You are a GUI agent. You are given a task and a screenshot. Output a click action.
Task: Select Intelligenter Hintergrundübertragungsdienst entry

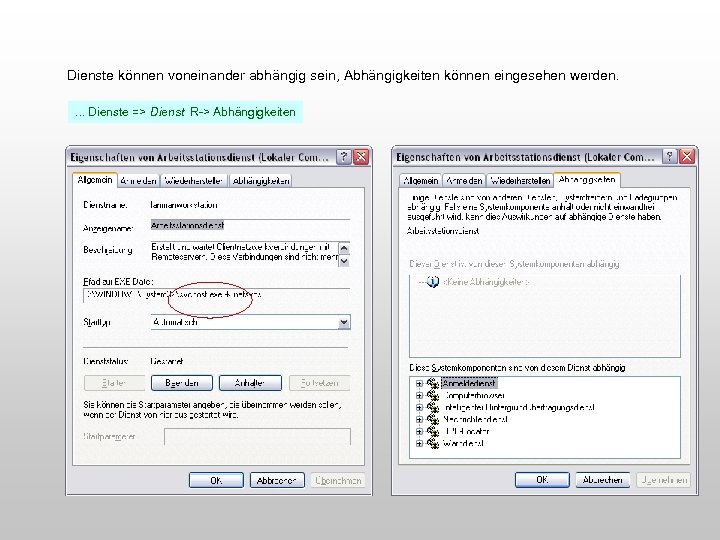click(518, 407)
